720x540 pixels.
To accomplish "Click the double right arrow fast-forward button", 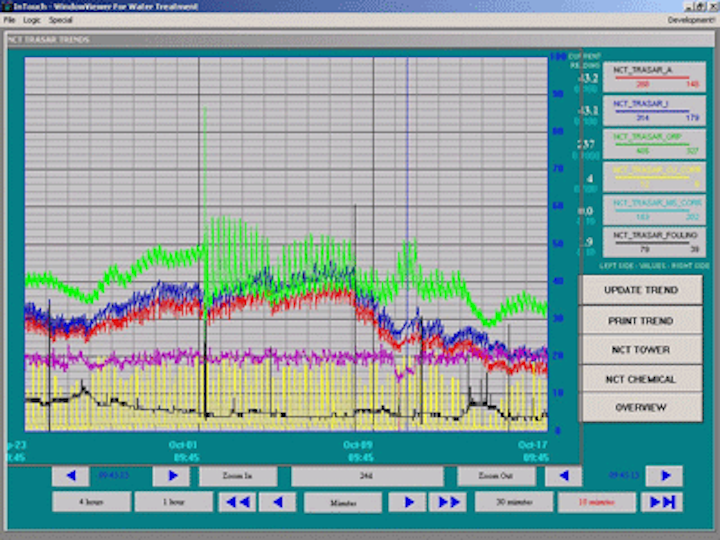I will (447, 502).
